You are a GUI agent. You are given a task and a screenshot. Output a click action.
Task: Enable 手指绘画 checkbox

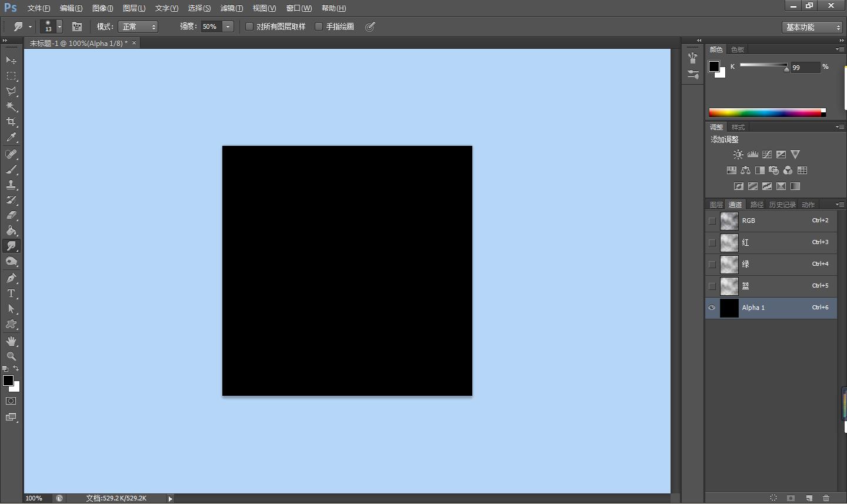pyautogui.click(x=319, y=26)
